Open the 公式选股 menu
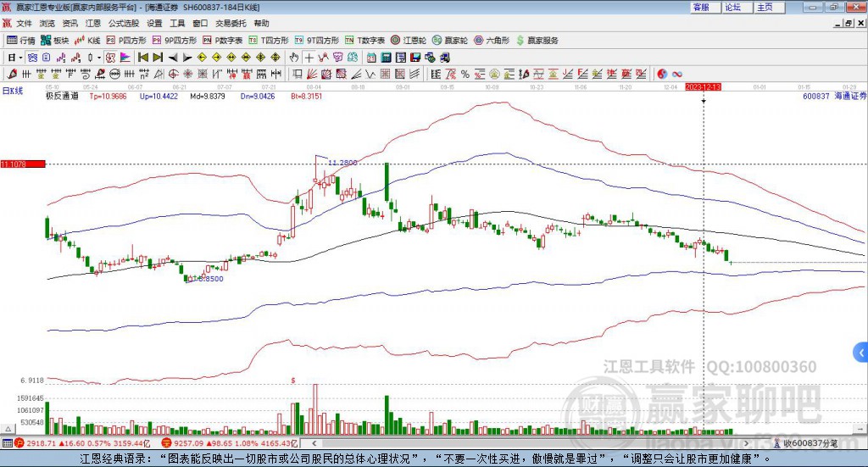 pyautogui.click(x=124, y=23)
